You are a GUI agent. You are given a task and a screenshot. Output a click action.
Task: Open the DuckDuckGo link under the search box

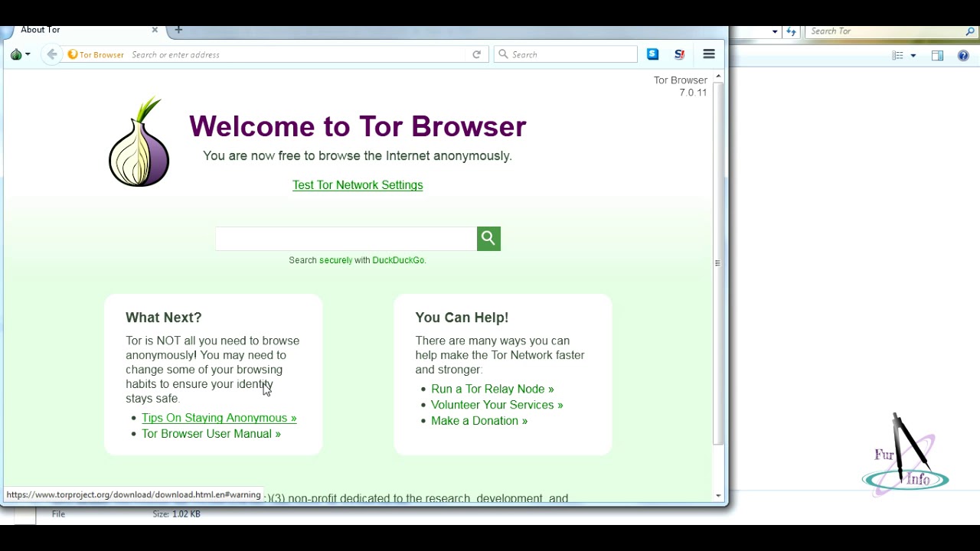pos(398,260)
